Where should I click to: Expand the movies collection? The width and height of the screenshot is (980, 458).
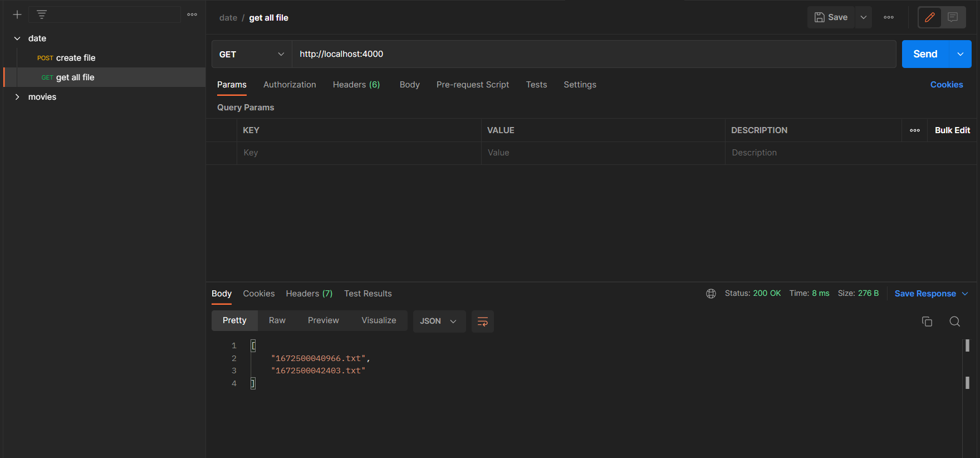[x=17, y=97]
